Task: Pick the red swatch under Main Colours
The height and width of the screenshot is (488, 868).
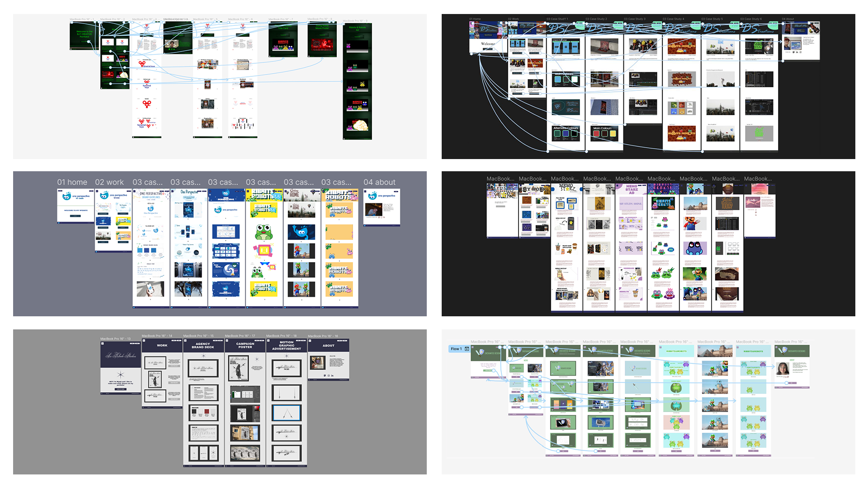Action: [596, 134]
